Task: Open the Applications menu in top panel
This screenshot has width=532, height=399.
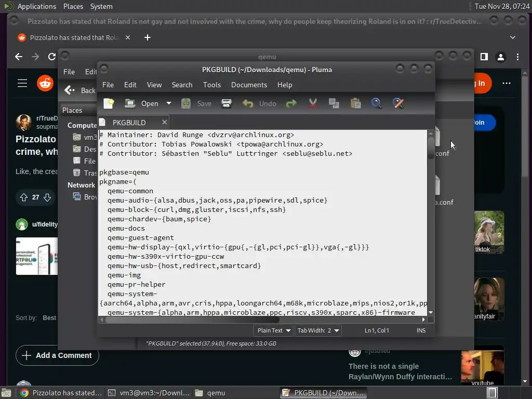Action: (37, 6)
